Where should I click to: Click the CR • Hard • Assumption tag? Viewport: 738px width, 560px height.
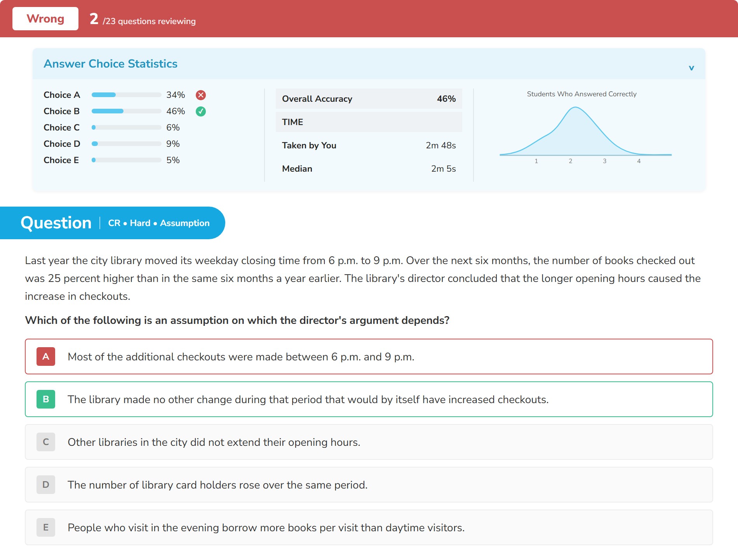point(159,223)
